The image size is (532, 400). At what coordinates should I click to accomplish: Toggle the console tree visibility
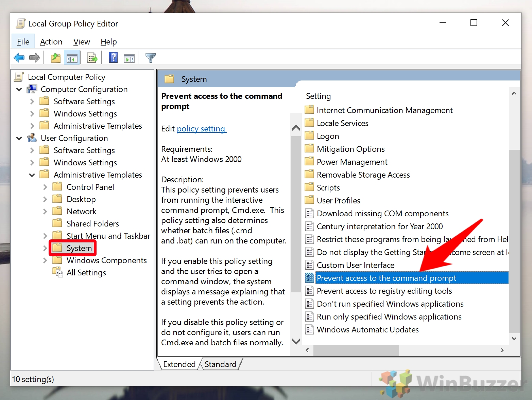point(72,57)
